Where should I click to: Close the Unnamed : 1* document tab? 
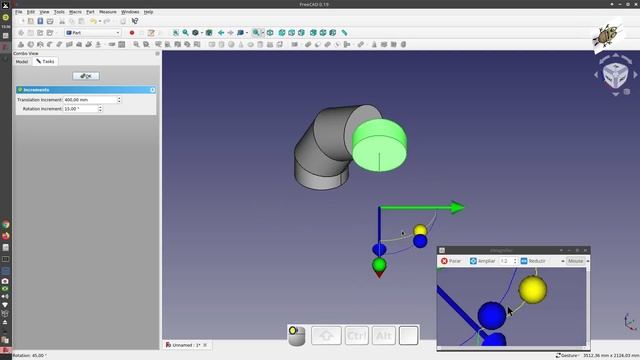coord(205,345)
